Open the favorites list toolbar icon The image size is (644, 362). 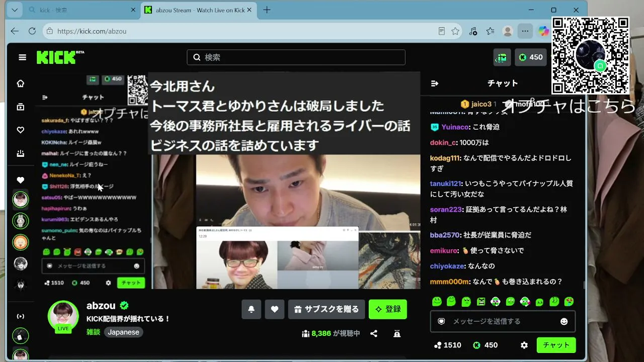tap(490, 31)
